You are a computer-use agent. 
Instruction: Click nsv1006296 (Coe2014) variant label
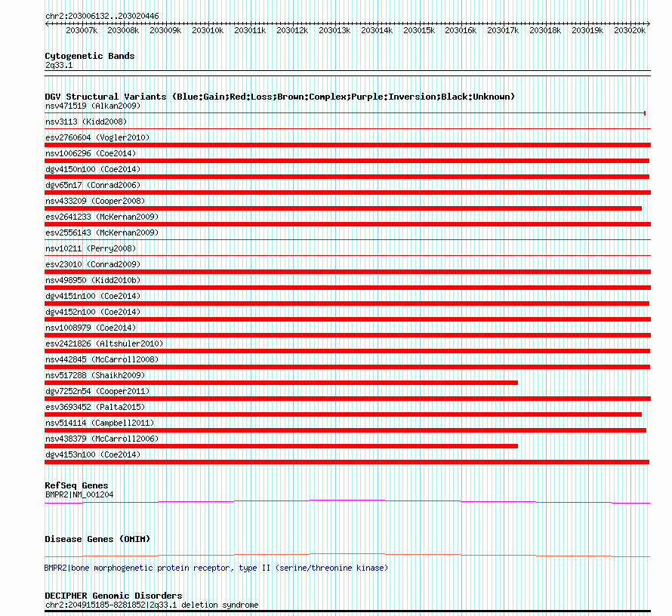point(91,153)
